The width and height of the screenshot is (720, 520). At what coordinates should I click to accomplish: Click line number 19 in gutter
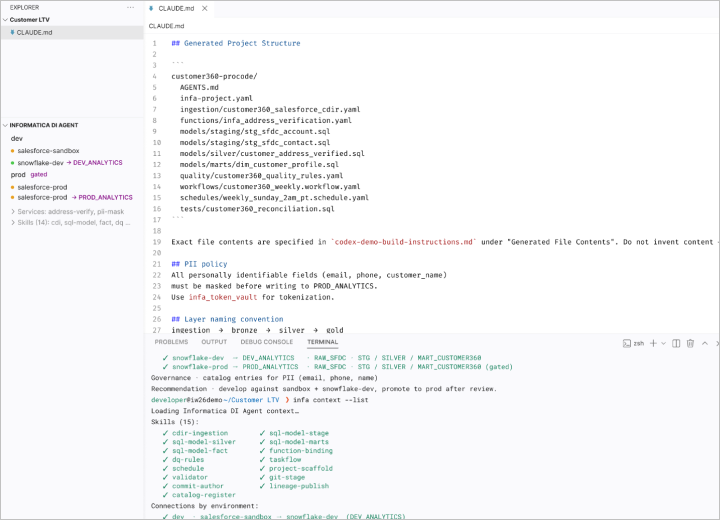(x=157, y=242)
